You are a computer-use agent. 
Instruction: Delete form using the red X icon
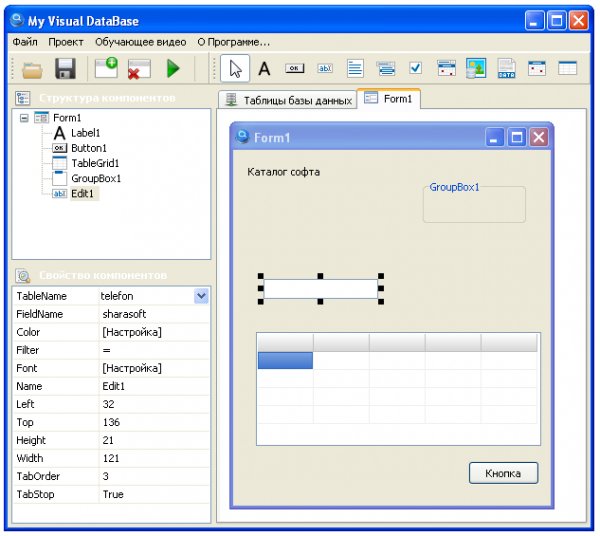pos(139,69)
